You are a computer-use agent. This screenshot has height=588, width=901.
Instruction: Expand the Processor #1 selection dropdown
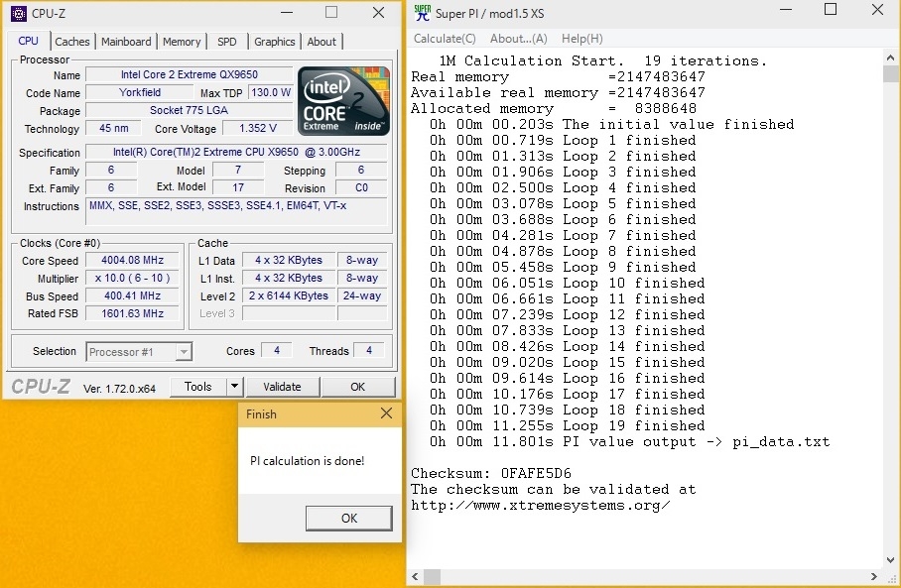(x=184, y=352)
